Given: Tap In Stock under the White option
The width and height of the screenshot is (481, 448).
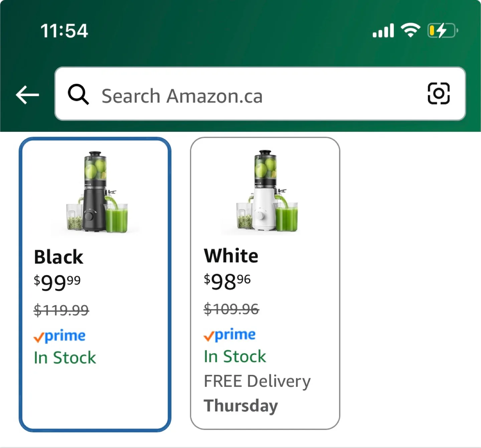Looking at the screenshot, I should click(x=235, y=357).
